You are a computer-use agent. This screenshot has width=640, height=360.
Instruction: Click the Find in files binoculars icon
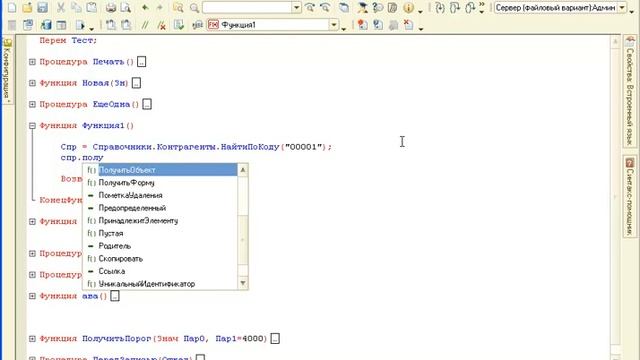(178, 7)
